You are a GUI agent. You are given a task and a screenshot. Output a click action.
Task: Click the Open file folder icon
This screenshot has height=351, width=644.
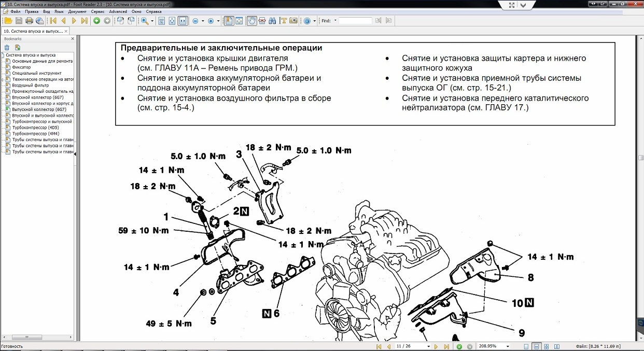[8, 21]
